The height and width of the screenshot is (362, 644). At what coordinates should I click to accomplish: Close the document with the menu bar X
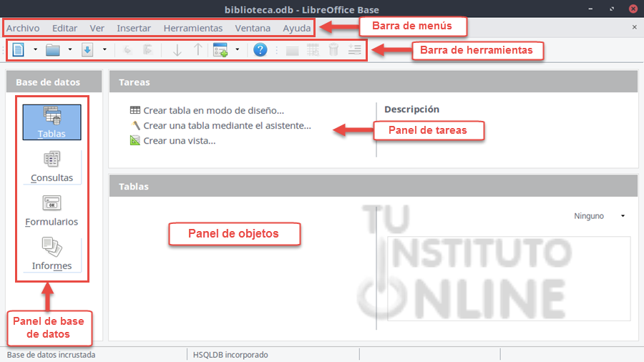(x=635, y=27)
